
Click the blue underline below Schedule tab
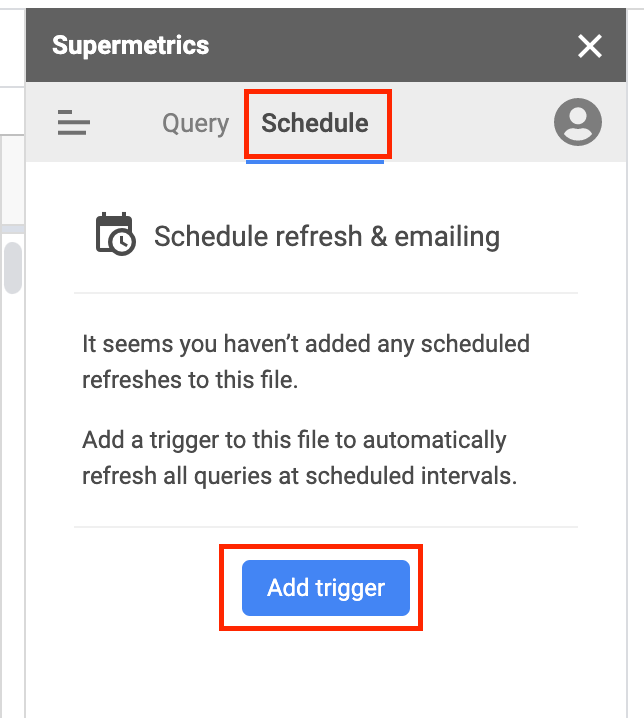coord(315,161)
